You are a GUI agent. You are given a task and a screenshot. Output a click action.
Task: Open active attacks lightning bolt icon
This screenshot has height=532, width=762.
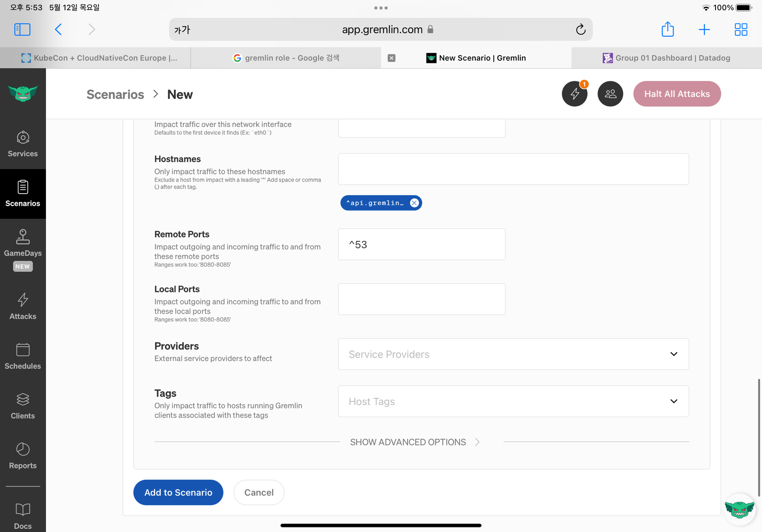575,94
